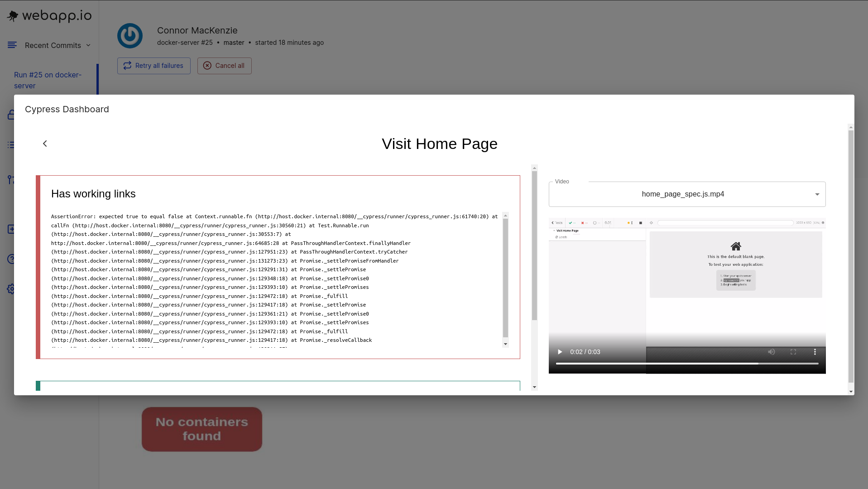Go back using the left chevron arrow
The width and height of the screenshot is (868, 489).
click(x=45, y=144)
